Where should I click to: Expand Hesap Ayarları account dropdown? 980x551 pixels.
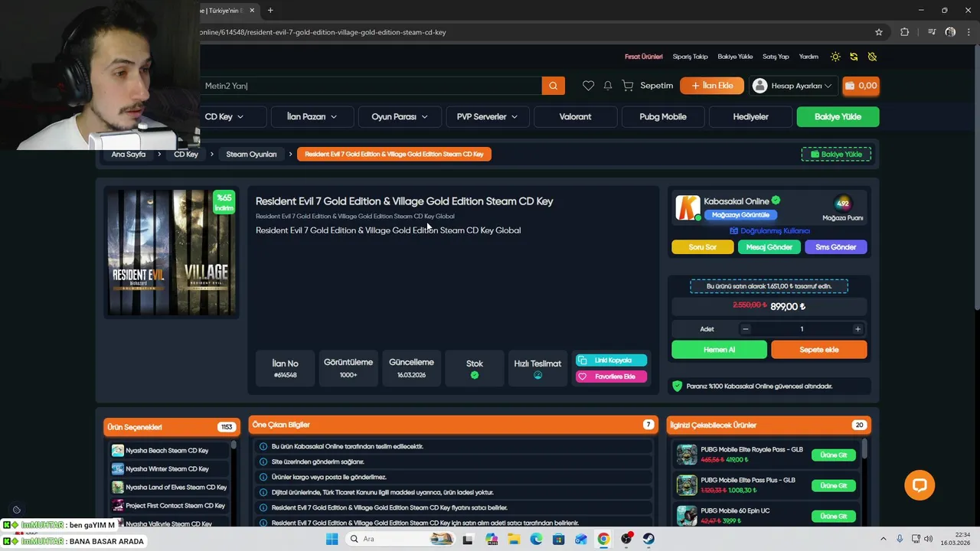click(x=794, y=86)
